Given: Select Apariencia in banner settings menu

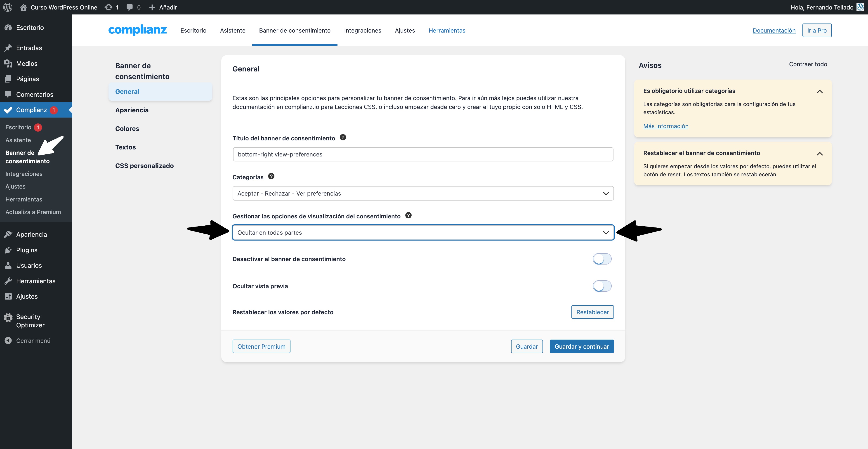Looking at the screenshot, I should click(132, 110).
